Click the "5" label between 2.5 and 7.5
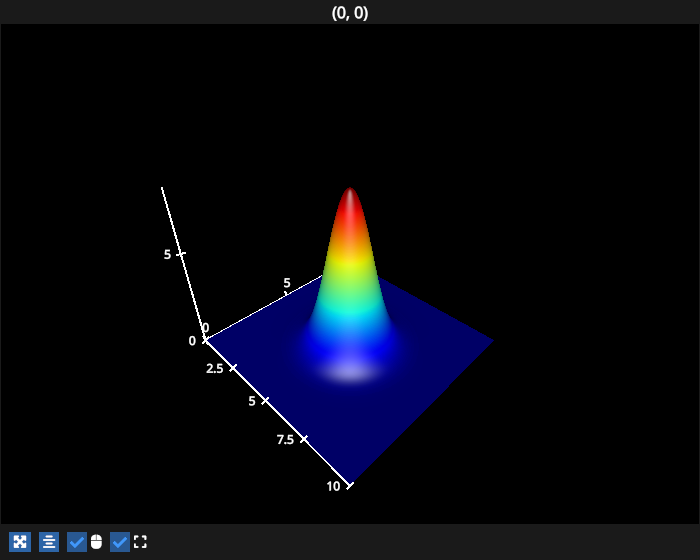This screenshot has height=560, width=700. click(x=252, y=401)
